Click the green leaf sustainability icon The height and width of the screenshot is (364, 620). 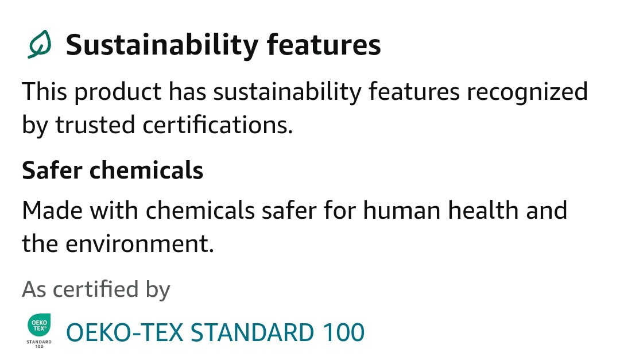[x=40, y=44]
